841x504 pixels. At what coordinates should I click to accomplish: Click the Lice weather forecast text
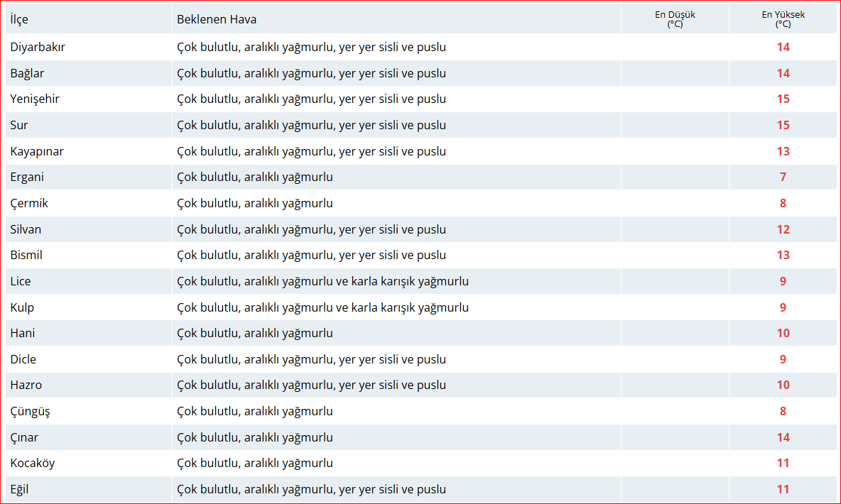322,282
